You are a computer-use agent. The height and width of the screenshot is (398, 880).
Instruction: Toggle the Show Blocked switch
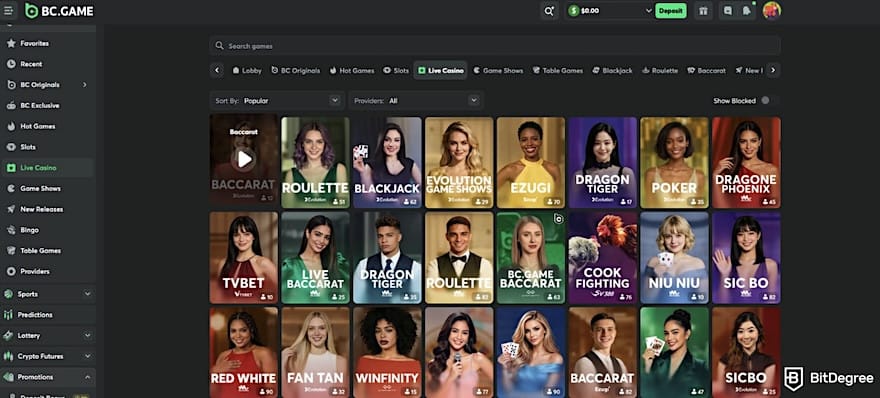[769, 100]
